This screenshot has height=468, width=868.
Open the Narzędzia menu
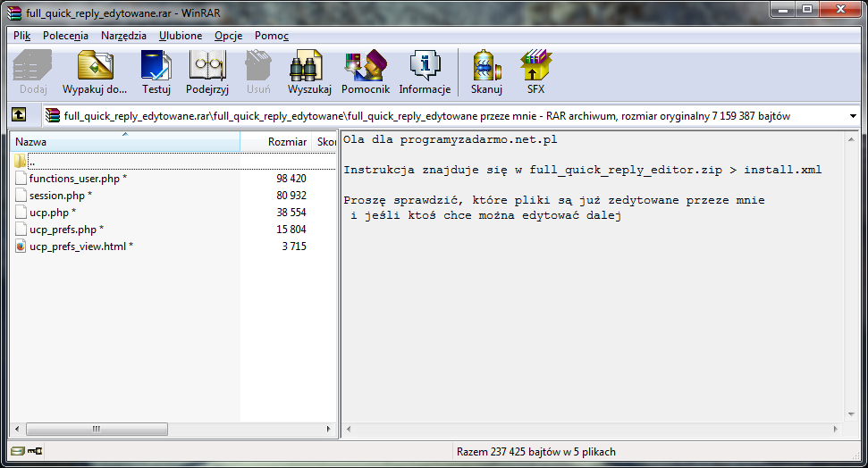[x=123, y=36]
